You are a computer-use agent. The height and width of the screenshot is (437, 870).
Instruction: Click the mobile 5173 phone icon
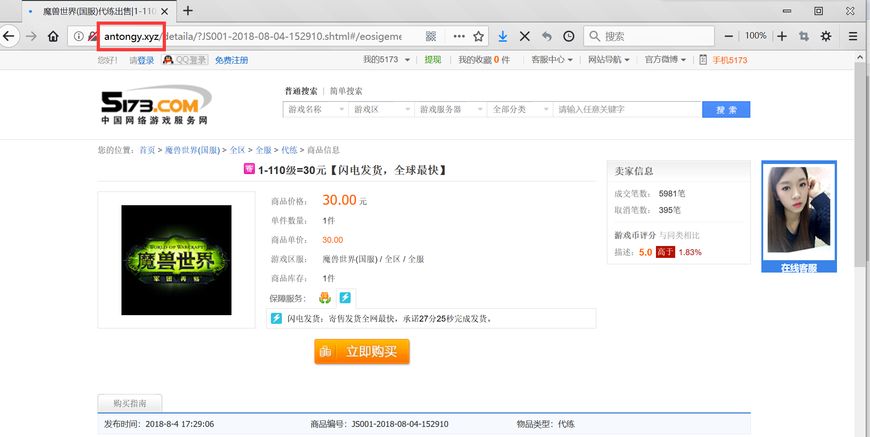click(703, 60)
